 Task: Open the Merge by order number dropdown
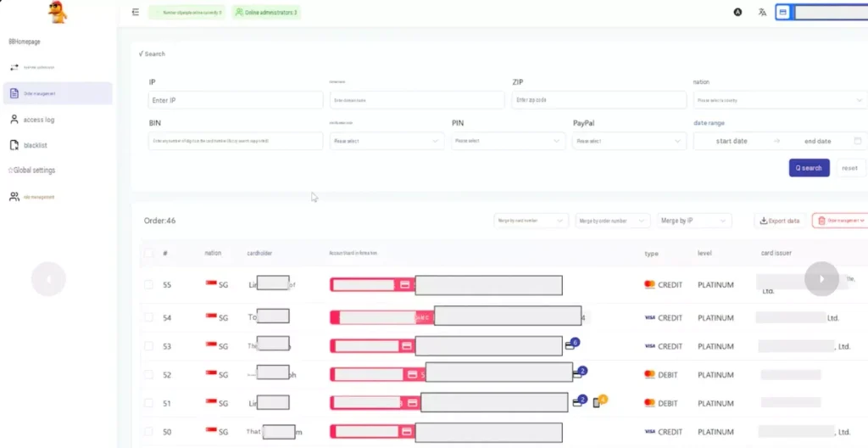[x=612, y=221]
